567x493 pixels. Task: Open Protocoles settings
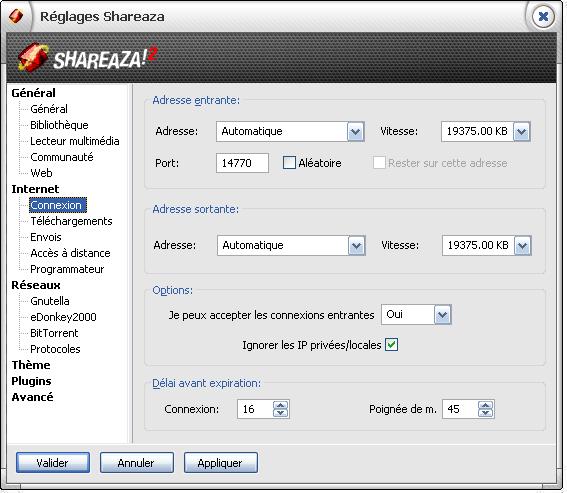coord(55,349)
